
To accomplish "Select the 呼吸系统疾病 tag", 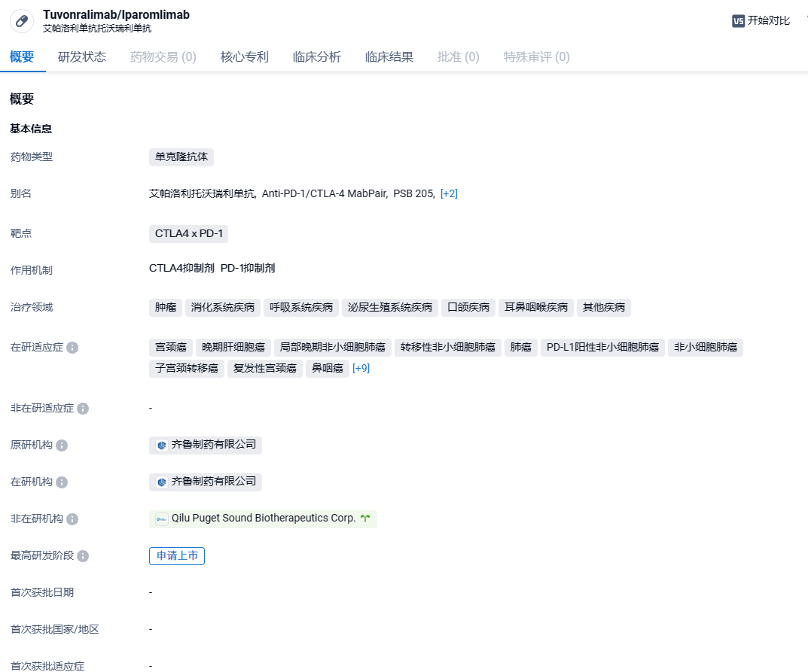I will pos(301,308).
